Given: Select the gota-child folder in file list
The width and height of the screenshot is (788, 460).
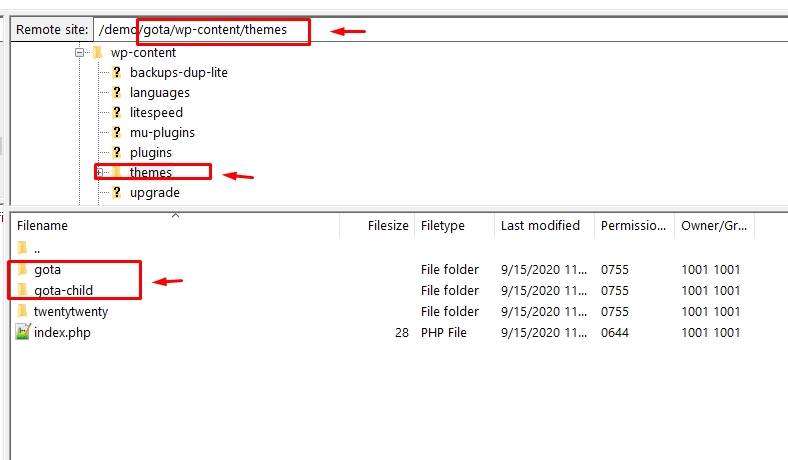Looking at the screenshot, I should pyautogui.click(x=63, y=291).
